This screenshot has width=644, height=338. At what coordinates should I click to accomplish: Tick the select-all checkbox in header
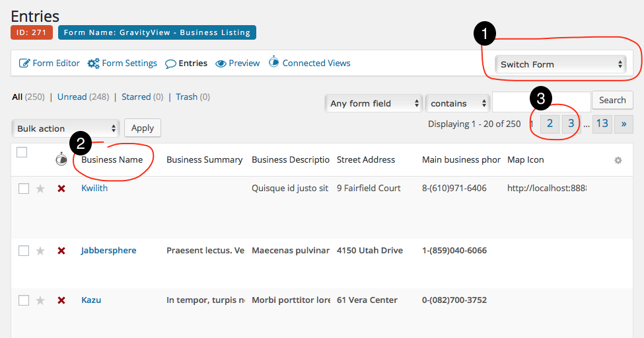point(22,153)
